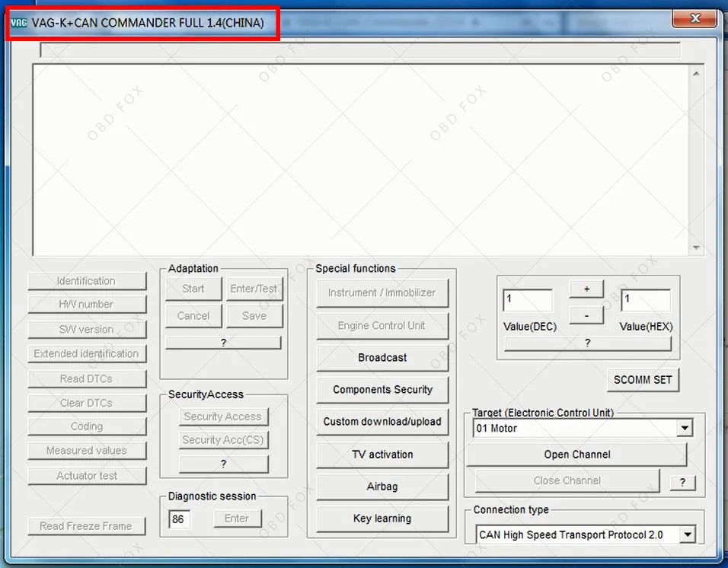728x568 pixels.
Task: Click the Security Acc(CS) button
Action: pos(223,440)
